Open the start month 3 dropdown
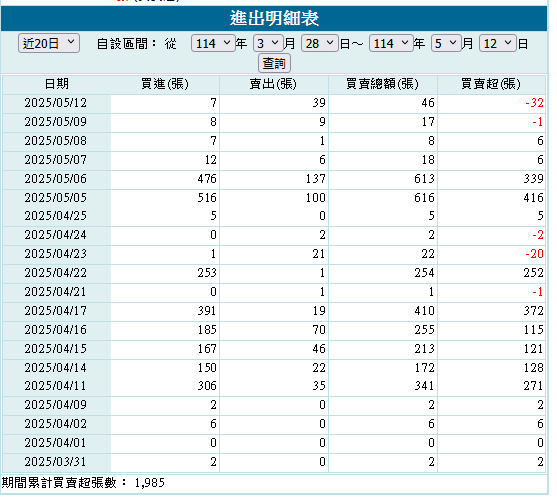 pos(269,43)
